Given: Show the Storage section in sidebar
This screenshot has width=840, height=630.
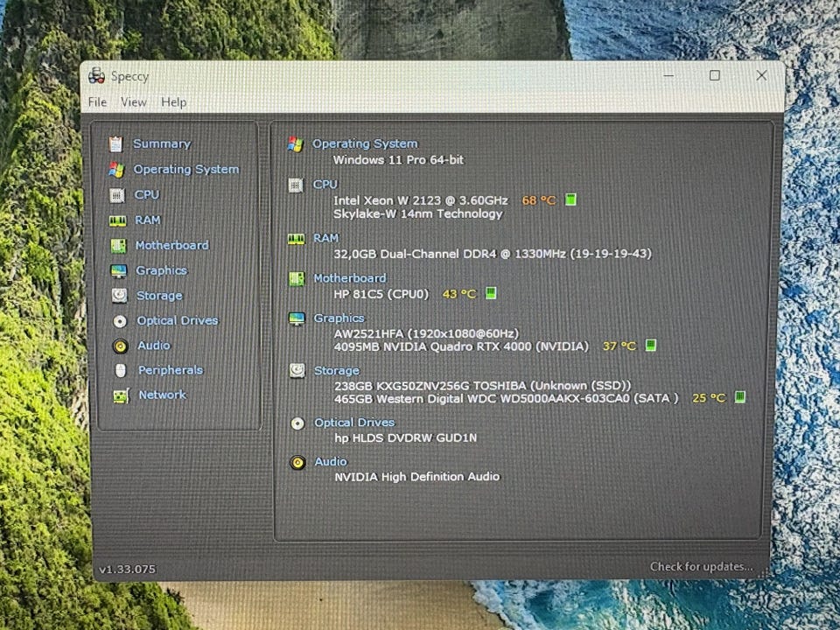Looking at the screenshot, I should pos(159,296).
